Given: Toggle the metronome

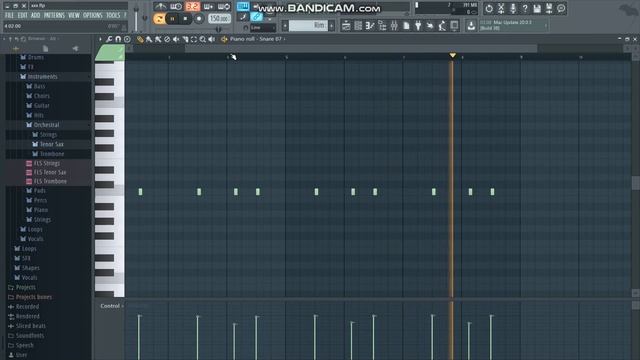Looking at the screenshot, I should 160,6.
